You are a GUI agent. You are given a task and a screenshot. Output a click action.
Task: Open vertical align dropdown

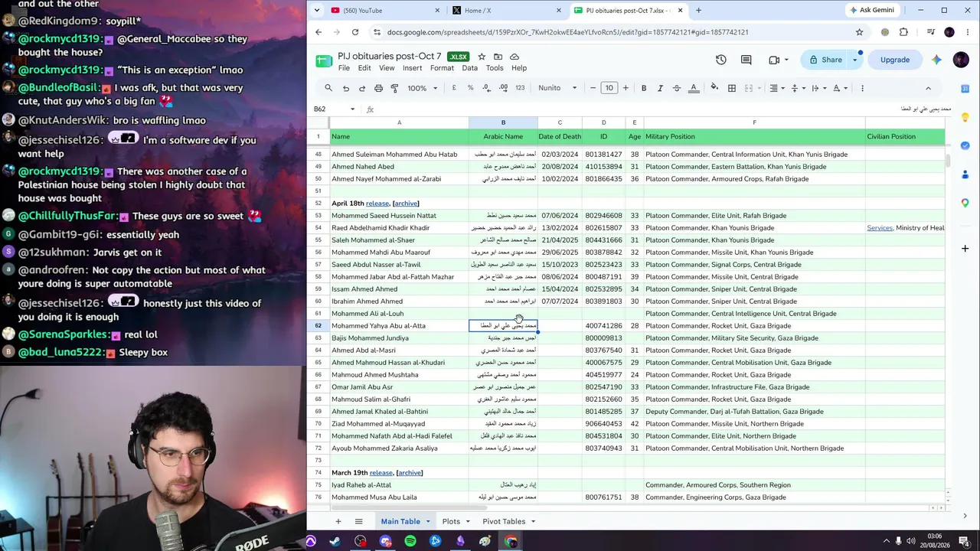798,88
